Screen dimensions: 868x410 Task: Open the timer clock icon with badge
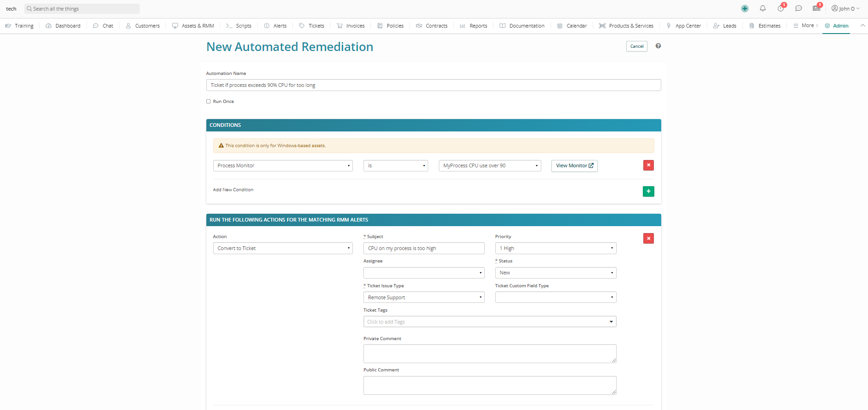(780, 9)
